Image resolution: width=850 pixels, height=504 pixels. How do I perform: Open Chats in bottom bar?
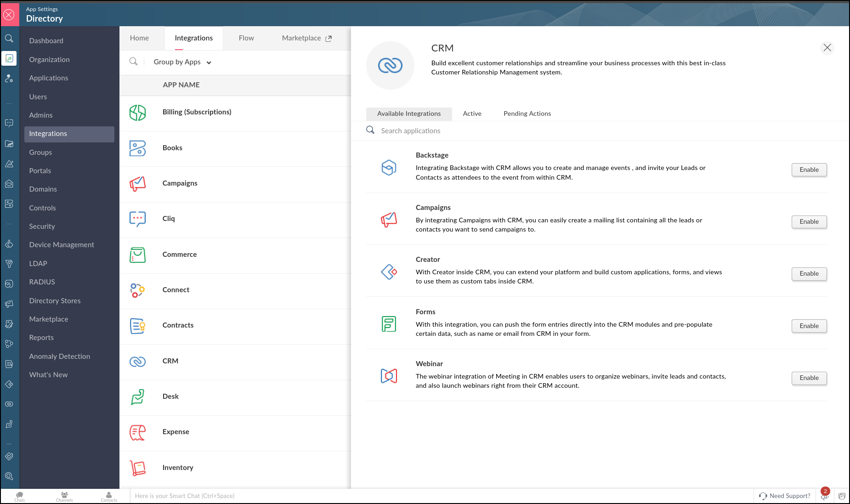(19, 496)
